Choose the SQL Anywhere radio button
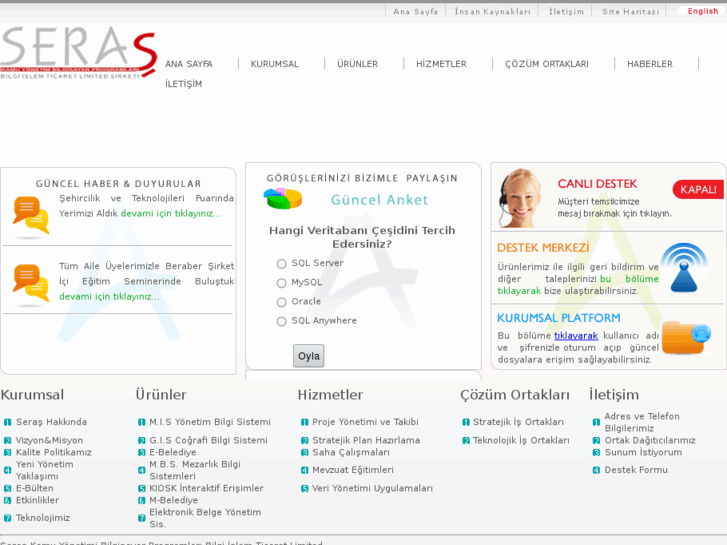This screenshot has width=727, height=545. [x=281, y=321]
